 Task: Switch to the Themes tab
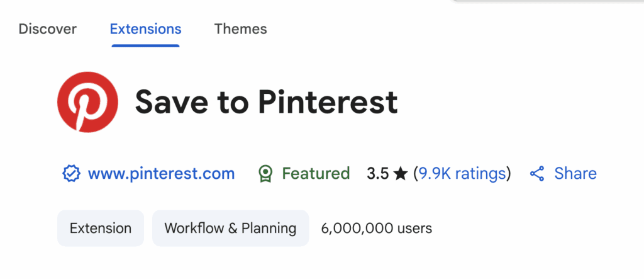241,29
